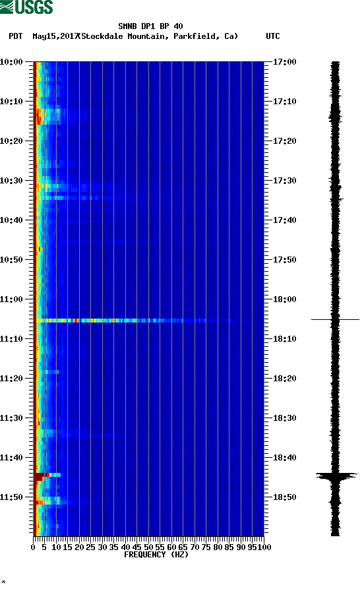
Task: Click the '18:30' UTC time label
Action: click(284, 418)
